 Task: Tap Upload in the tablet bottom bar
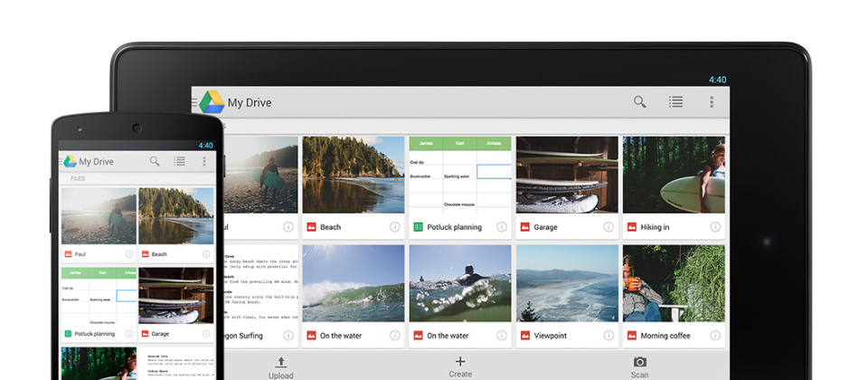pos(281,366)
